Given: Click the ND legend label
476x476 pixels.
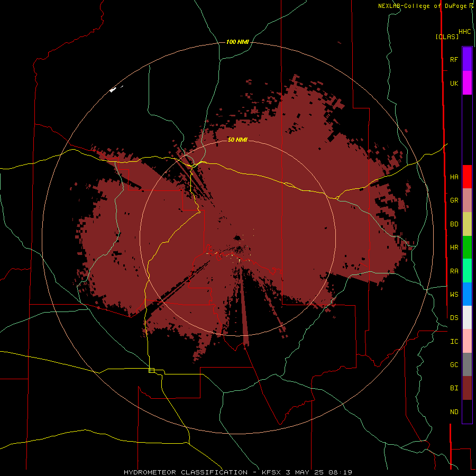Looking at the screenshot, I should click(454, 412).
